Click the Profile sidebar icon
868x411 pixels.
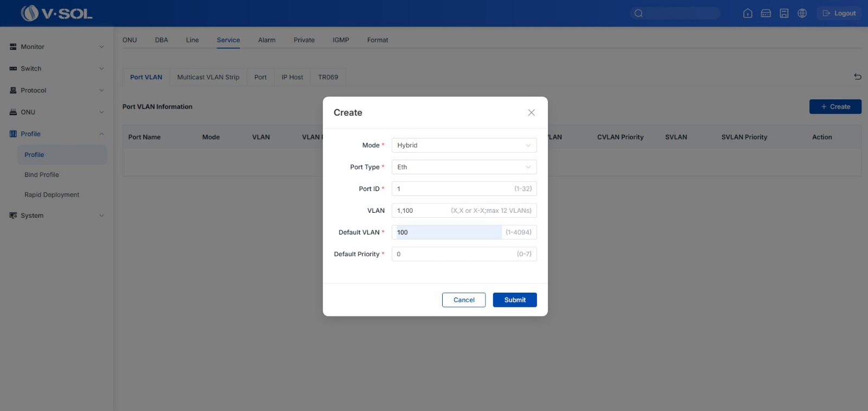tap(13, 134)
